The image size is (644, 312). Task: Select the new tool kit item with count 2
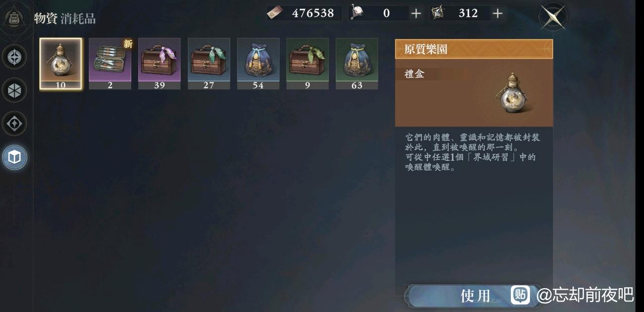pos(110,63)
